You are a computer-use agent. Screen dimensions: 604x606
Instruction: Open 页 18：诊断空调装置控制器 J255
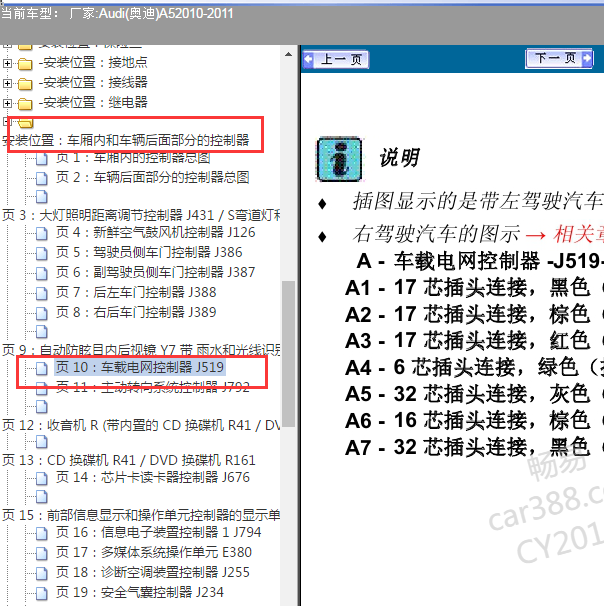(x=153, y=572)
